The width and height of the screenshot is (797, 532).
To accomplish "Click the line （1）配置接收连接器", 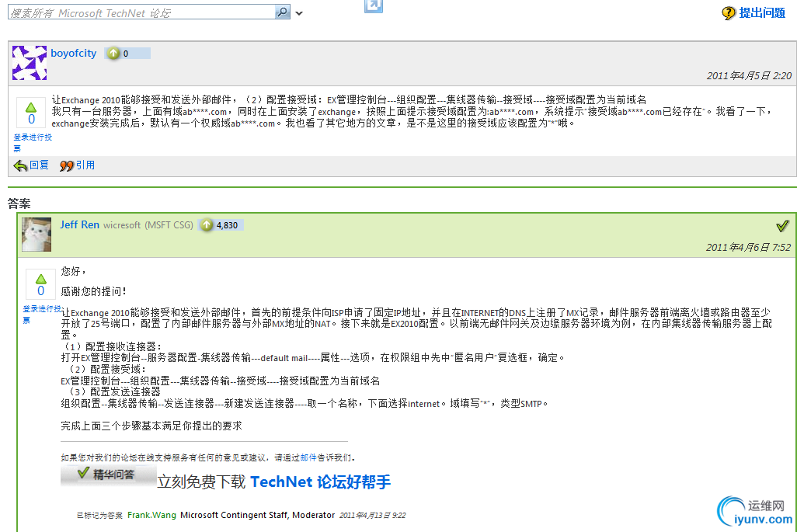I will click(111, 346).
